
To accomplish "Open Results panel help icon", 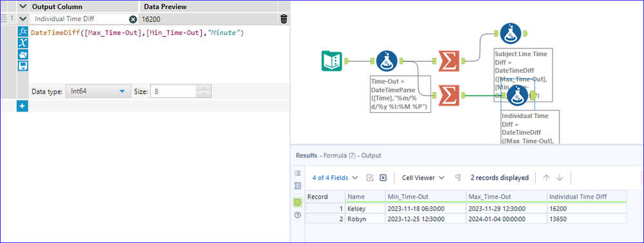I will [x=298, y=215].
